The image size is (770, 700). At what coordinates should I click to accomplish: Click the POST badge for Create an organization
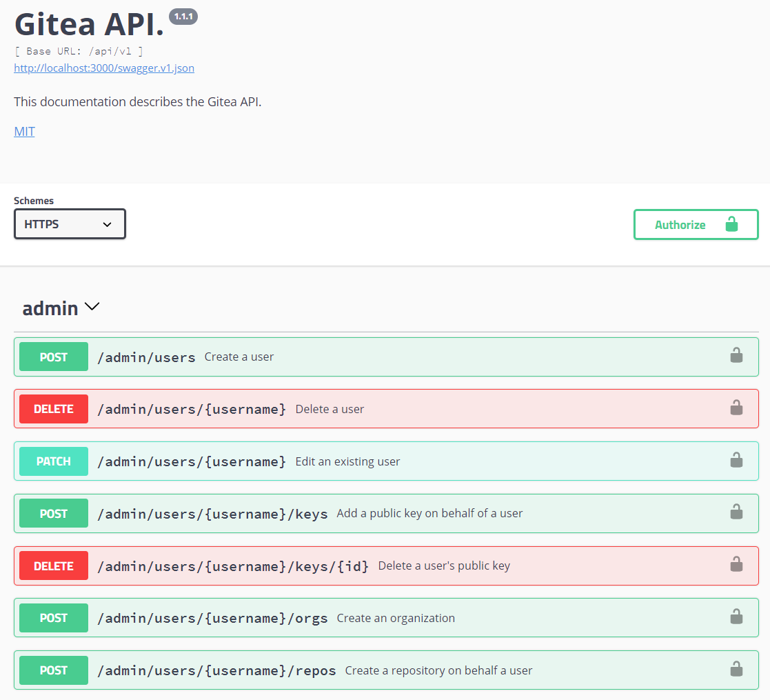tap(54, 618)
